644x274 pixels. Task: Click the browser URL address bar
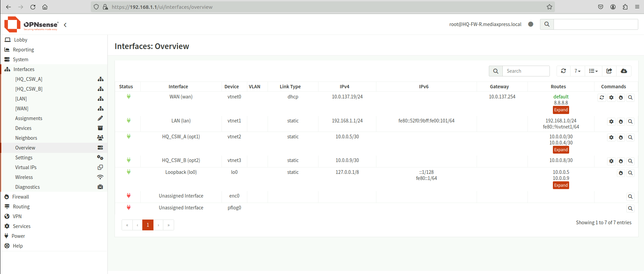coord(323,7)
